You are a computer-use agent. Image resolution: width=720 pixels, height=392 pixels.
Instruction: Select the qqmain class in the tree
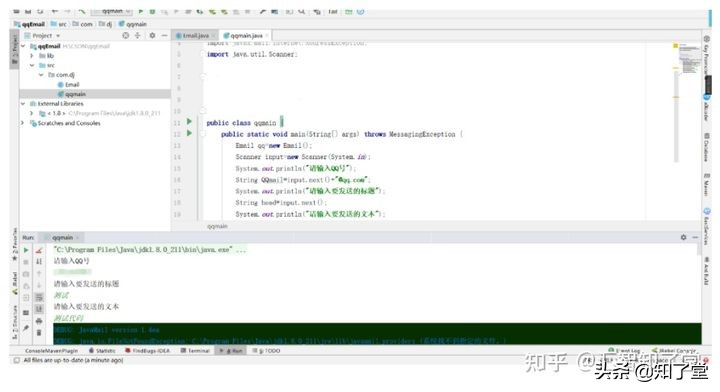(x=72, y=94)
